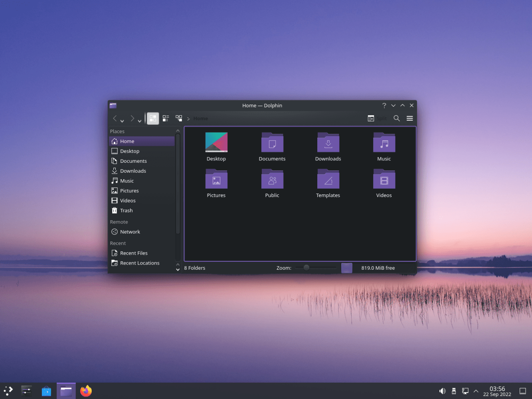Select the Pictures entry in Places

tap(129, 190)
